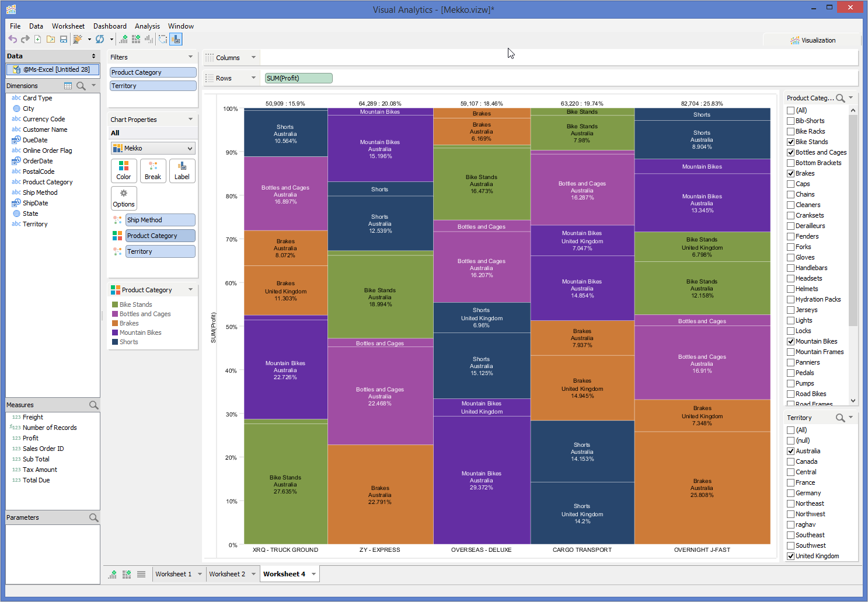The width and height of the screenshot is (868, 602).
Task: Click new worksheet icon in bottom tab bar
Action: (x=113, y=574)
